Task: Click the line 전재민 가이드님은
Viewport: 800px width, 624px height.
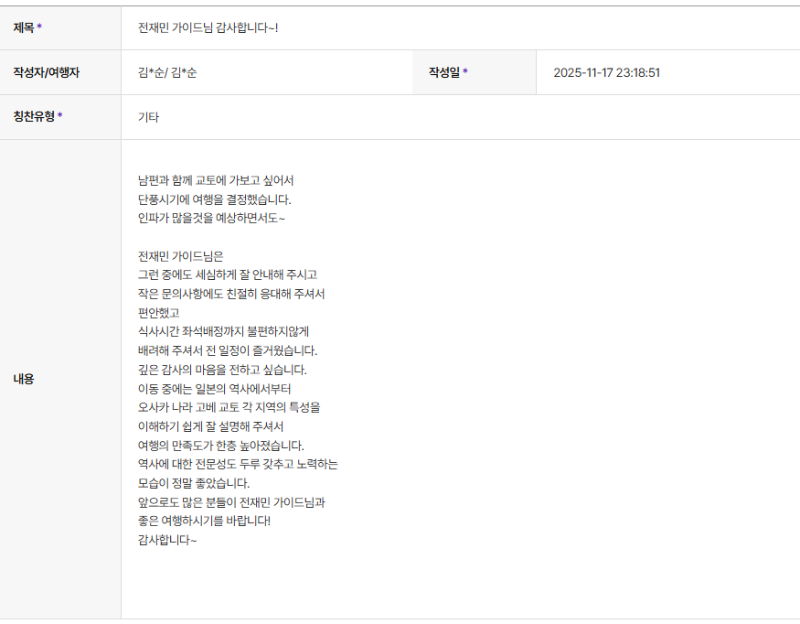Action: click(x=181, y=256)
